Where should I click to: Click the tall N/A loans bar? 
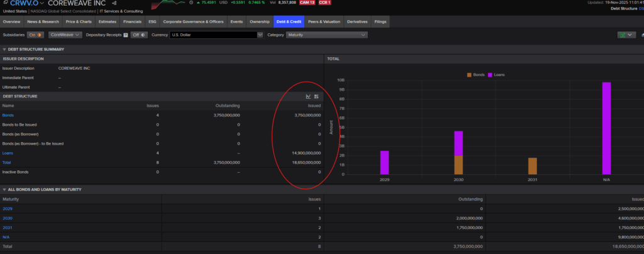[607, 128]
